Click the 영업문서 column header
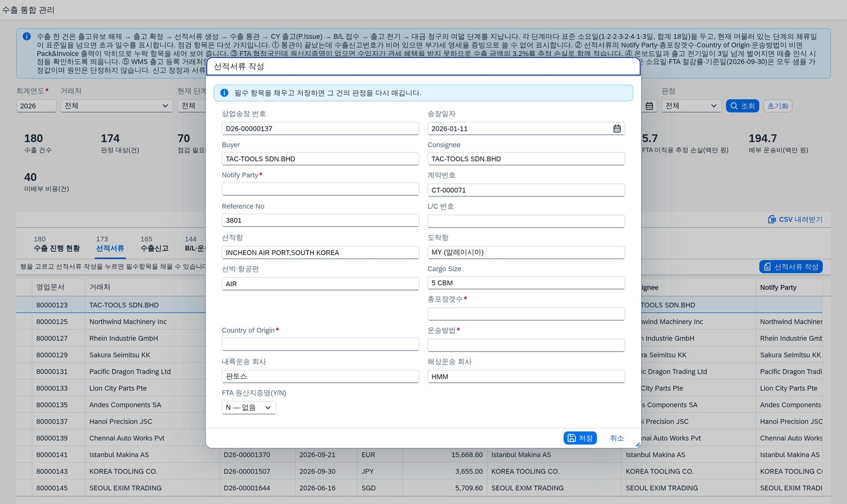The width and height of the screenshot is (847, 504). [x=58, y=287]
